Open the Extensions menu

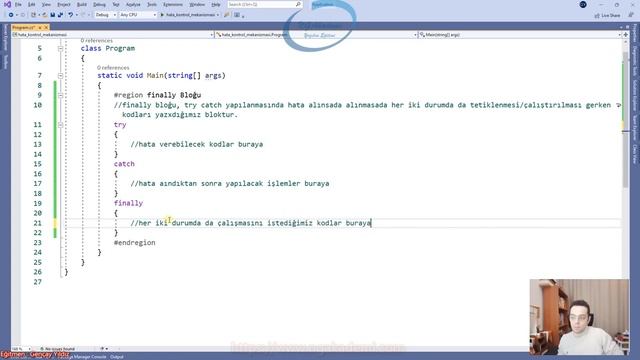coord(173,4)
